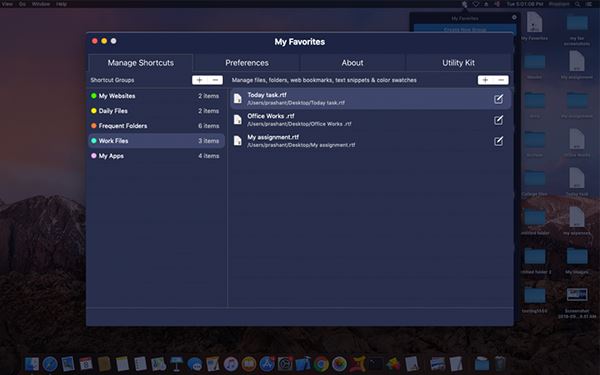
Task: Click the file icon beside Office Works .rtf
Action: click(238, 120)
